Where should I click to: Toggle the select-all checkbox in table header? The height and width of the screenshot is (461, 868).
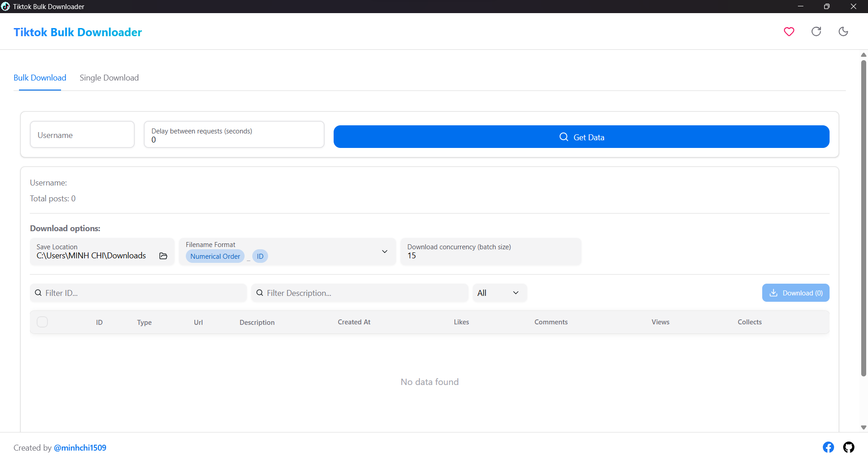click(x=42, y=322)
